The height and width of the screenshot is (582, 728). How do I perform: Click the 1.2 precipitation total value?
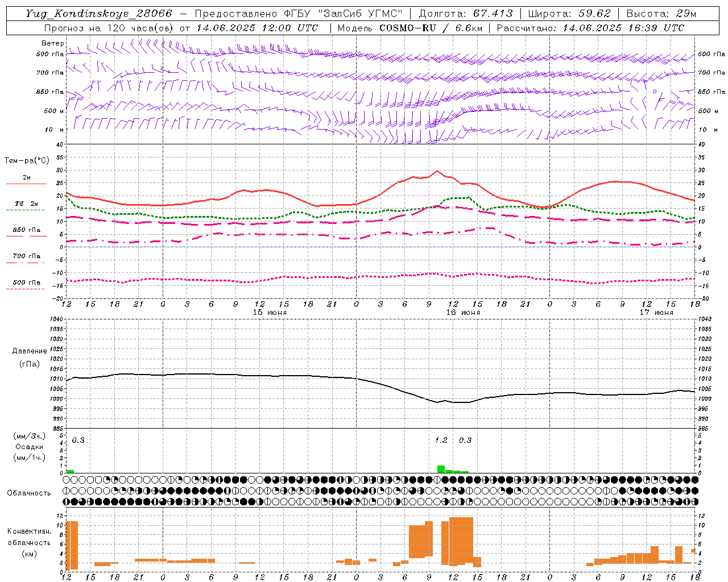click(441, 440)
